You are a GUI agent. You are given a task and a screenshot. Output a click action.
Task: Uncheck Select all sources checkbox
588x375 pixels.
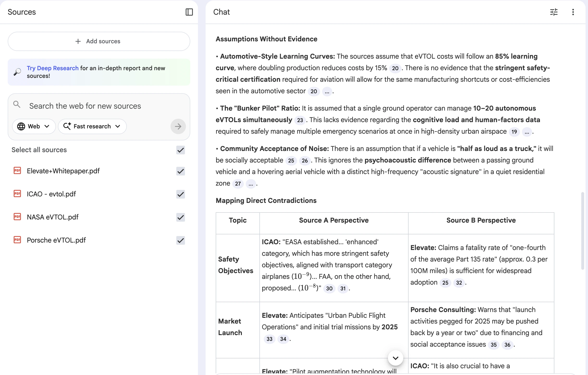[x=180, y=150]
